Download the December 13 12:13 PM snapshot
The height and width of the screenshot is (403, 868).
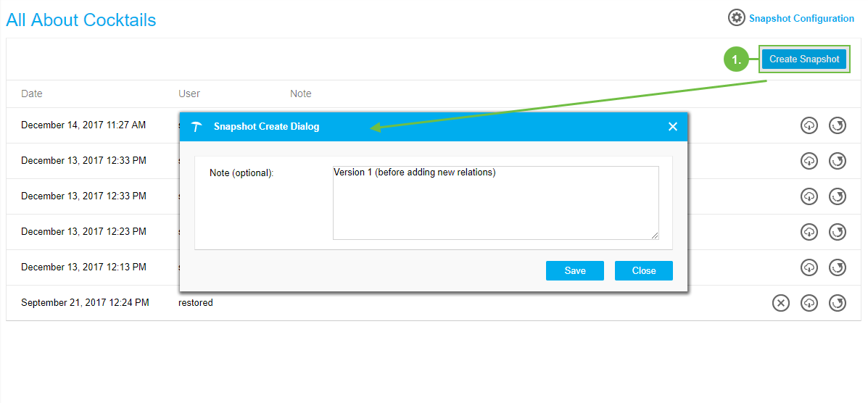tap(809, 267)
